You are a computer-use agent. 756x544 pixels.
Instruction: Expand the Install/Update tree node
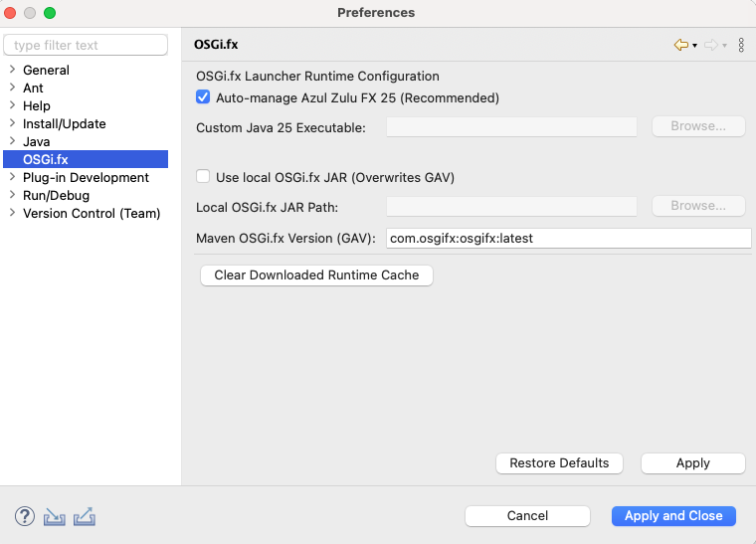pyautogui.click(x=13, y=123)
